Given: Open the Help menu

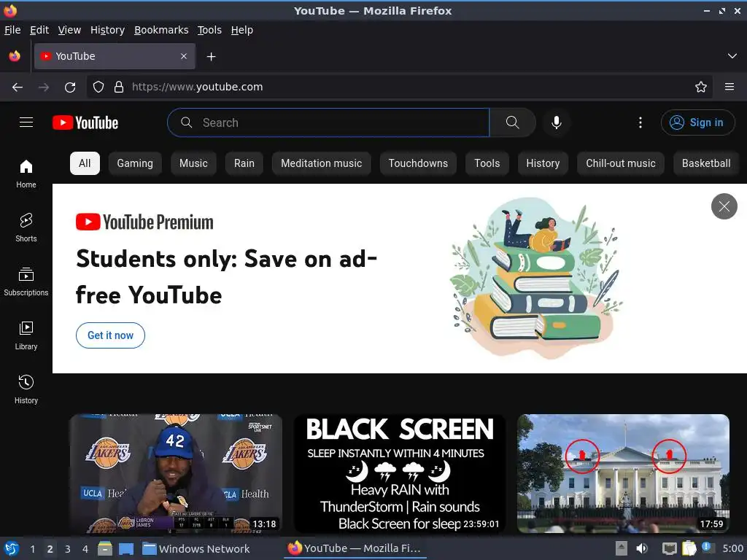Looking at the screenshot, I should [x=242, y=30].
